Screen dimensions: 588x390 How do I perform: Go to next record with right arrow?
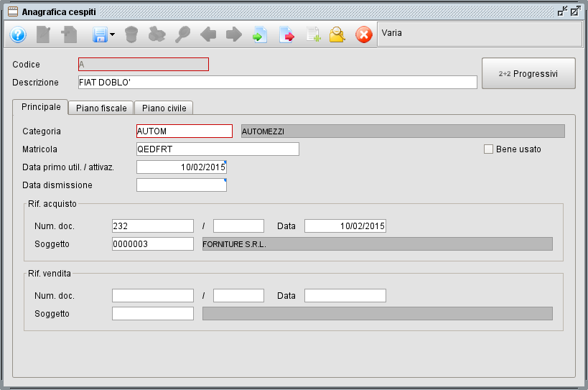pos(234,35)
